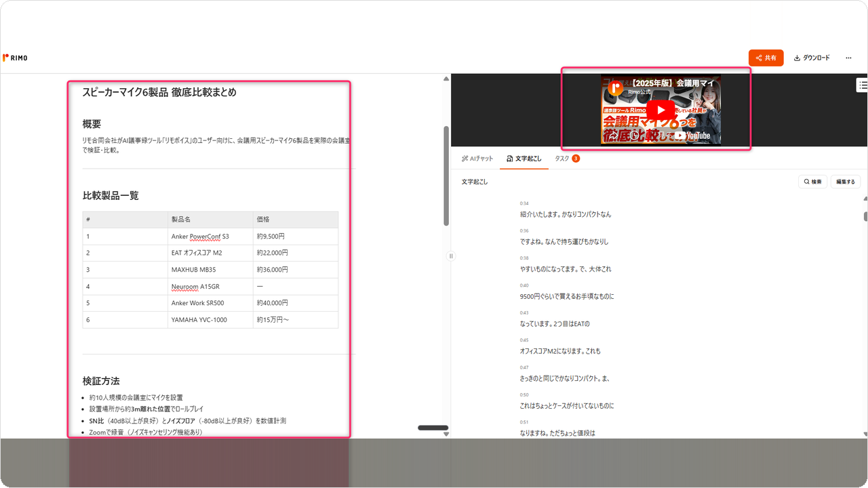Jump to the 0:43 timestamp
This screenshot has height=488, width=868.
[524, 312]
